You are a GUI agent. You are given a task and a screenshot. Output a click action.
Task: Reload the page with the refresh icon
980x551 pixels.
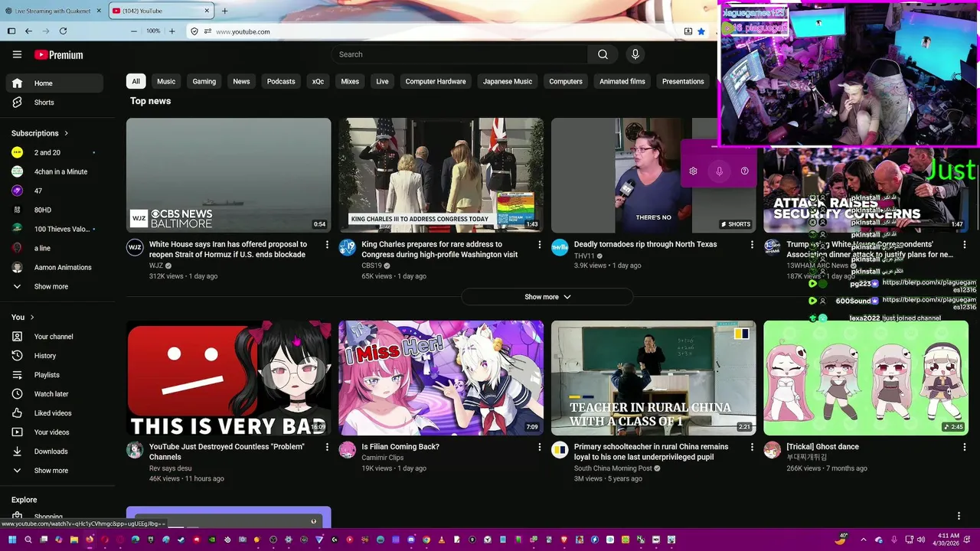click(x=63, y=31)
